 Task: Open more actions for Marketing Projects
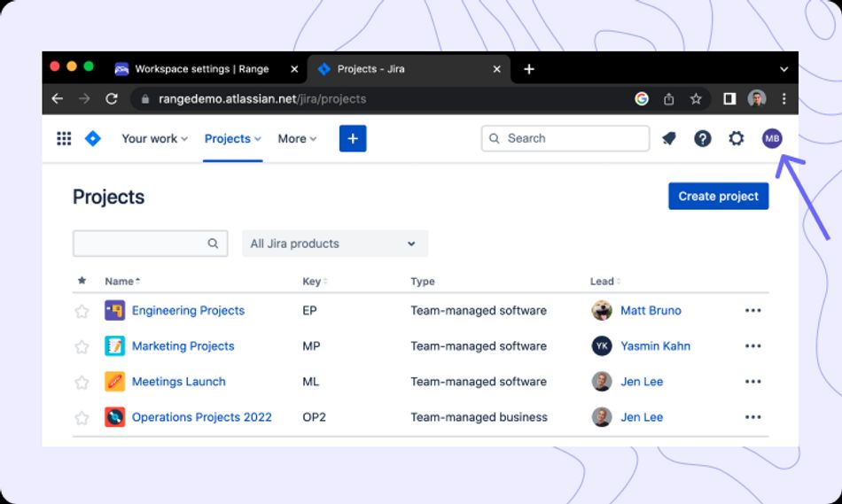click(752, 346)
